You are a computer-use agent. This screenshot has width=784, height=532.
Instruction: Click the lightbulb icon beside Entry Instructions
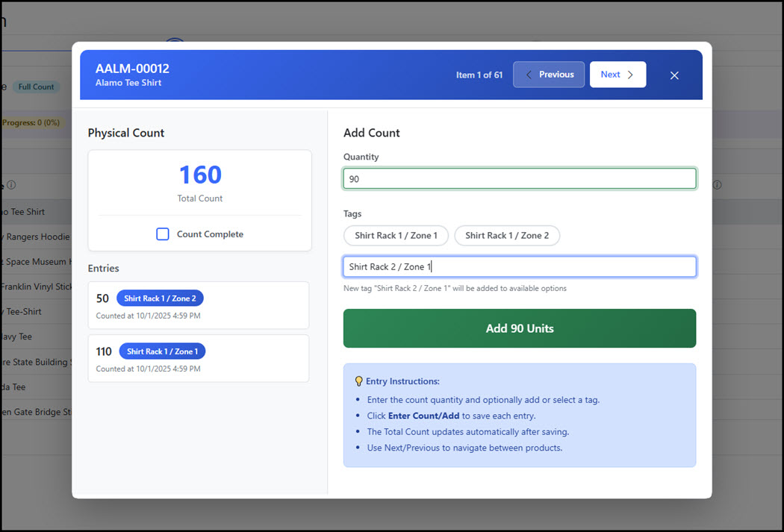point(358,381)
